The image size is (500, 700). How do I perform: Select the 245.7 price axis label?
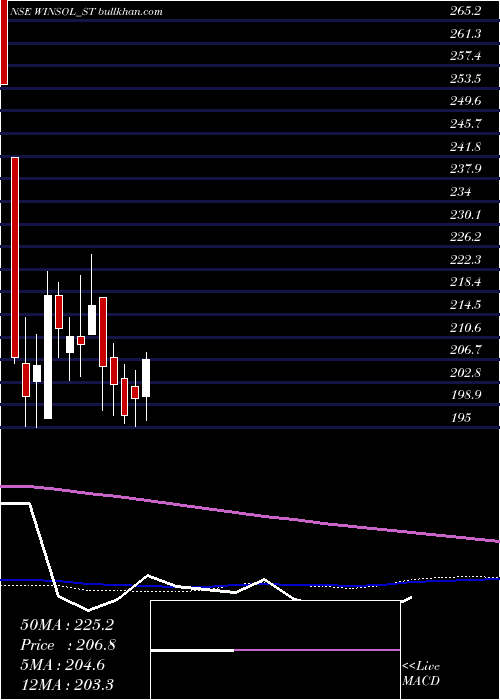pyautogui.click(x=465, y=125)
